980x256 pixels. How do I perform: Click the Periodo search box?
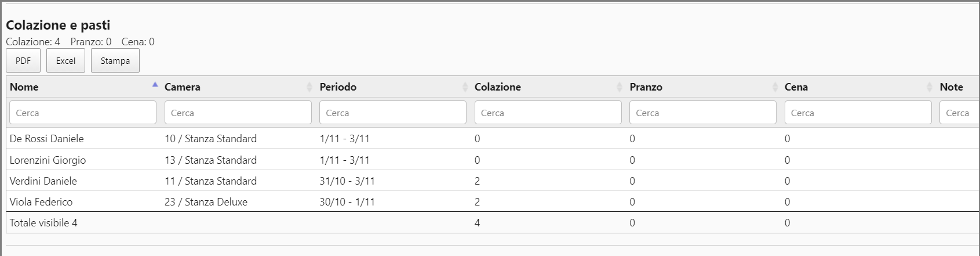point(392,113)
